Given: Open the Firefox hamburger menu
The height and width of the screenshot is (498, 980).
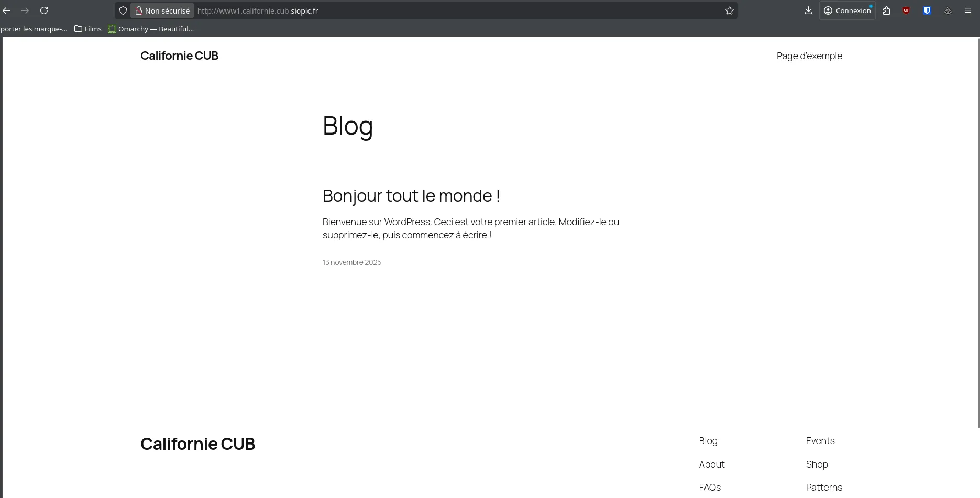Looking at the screenshot, I should coord(967,10).
